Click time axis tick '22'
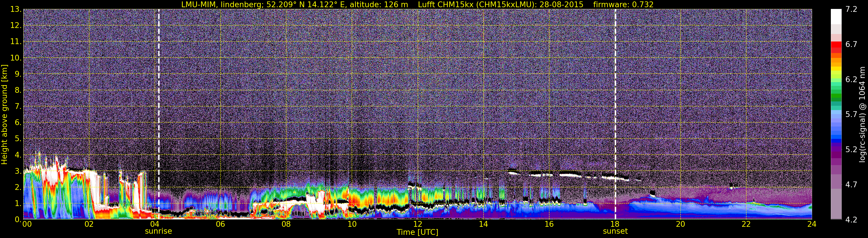The height and width of the screenshot is (238, 868). pyautogui.click(x=746, y=224)
